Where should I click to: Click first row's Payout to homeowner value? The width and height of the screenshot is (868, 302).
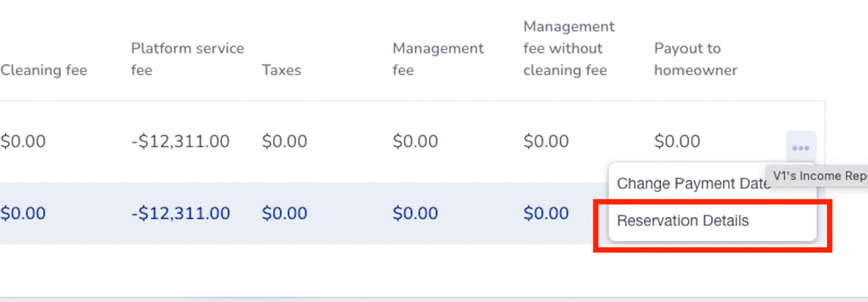677,141
